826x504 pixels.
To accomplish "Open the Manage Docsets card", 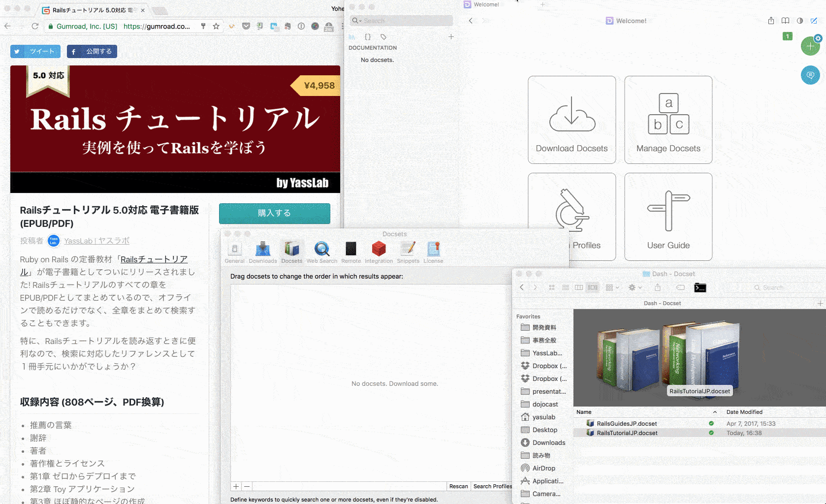I will [x=668, y=120].
